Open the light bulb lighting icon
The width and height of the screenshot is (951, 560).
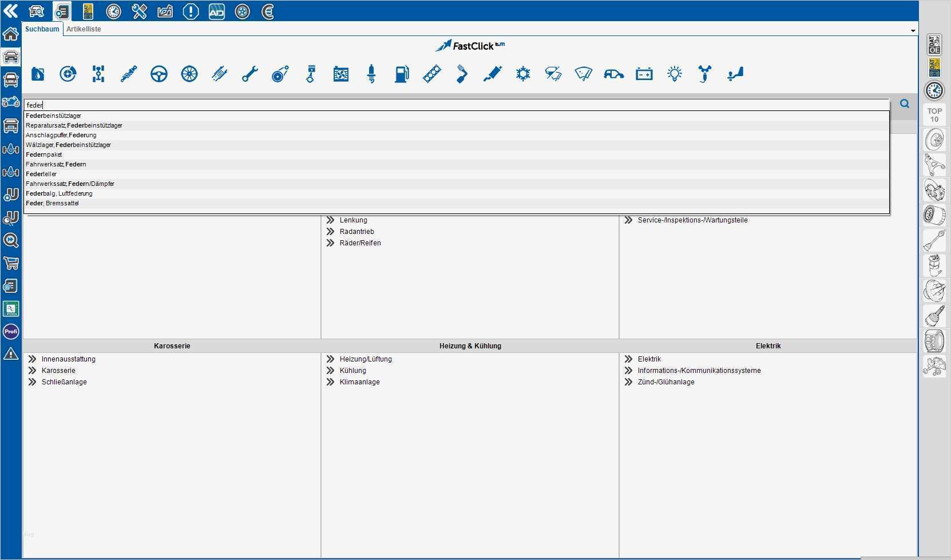(x=675, y=74)
